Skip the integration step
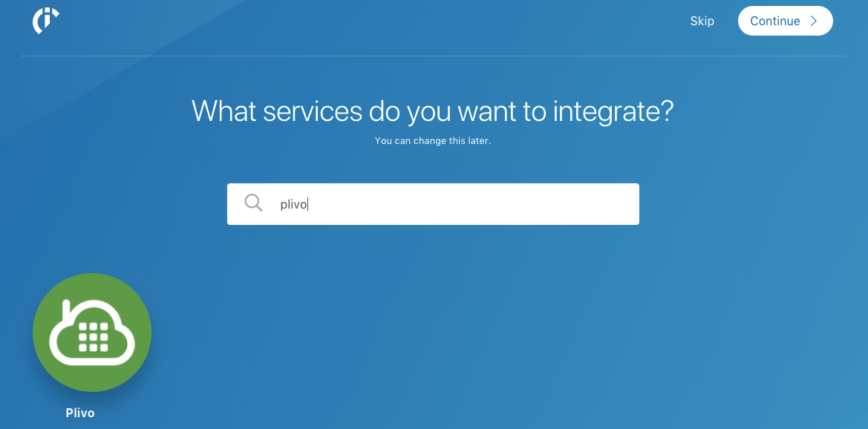 [x=702, y=21]
